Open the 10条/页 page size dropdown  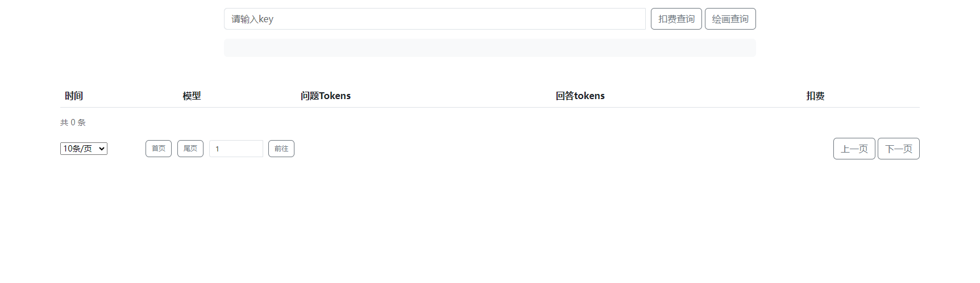point(84,149)
